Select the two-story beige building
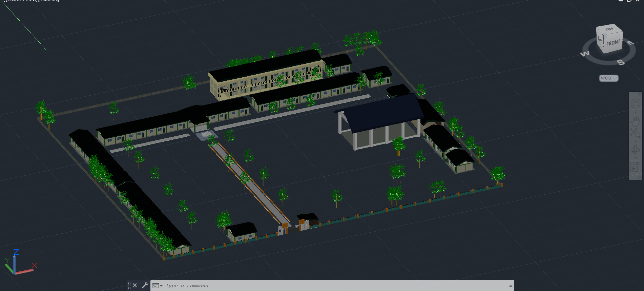This screenshot has width=644, height=291. [266, 75]
